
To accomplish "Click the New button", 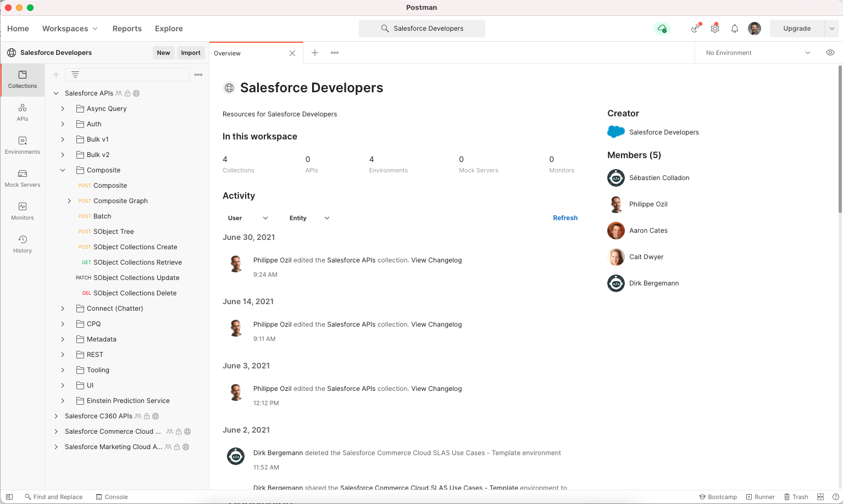I will (163, 53).
